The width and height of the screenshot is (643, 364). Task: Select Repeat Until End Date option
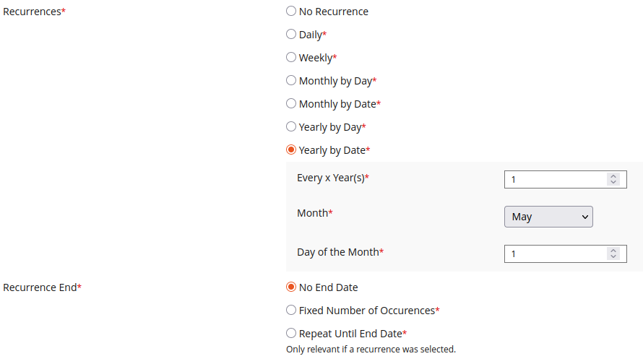[291, 333]
